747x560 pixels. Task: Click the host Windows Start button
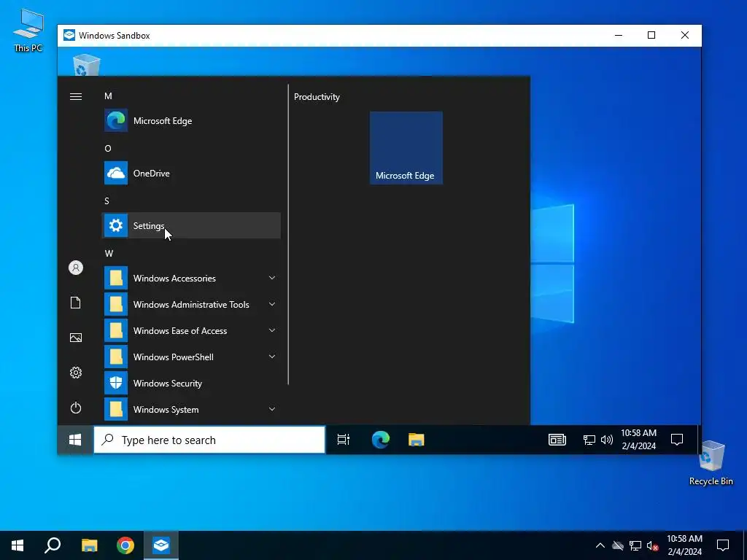pos(18,545)
